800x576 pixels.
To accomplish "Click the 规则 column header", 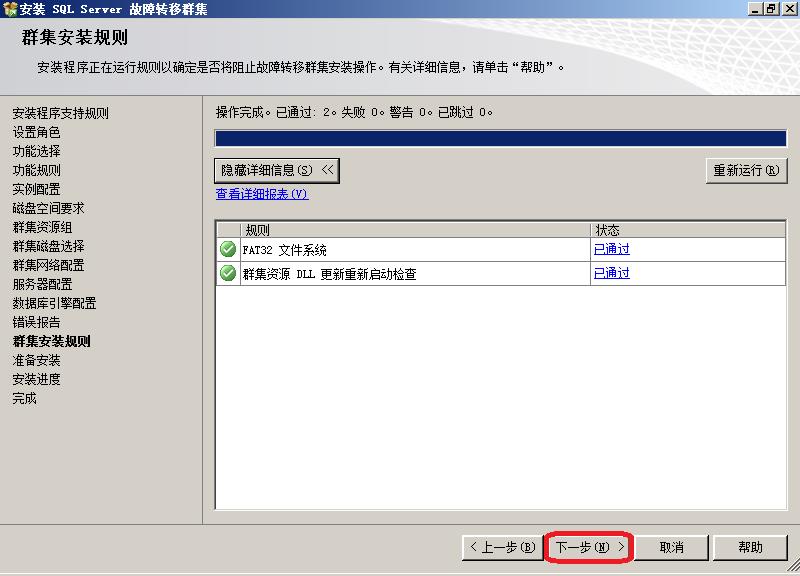I will click(x=415, y=230).
